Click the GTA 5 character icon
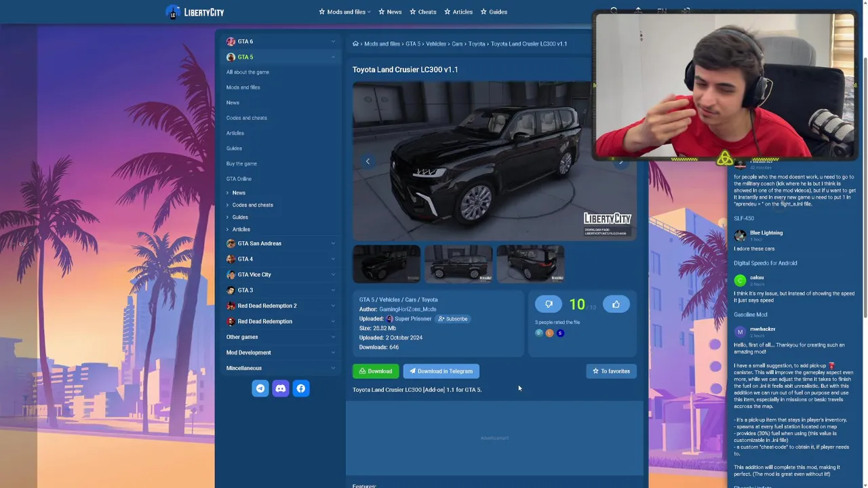This screenshot has height=488, width=868. [x=231, y=57]
